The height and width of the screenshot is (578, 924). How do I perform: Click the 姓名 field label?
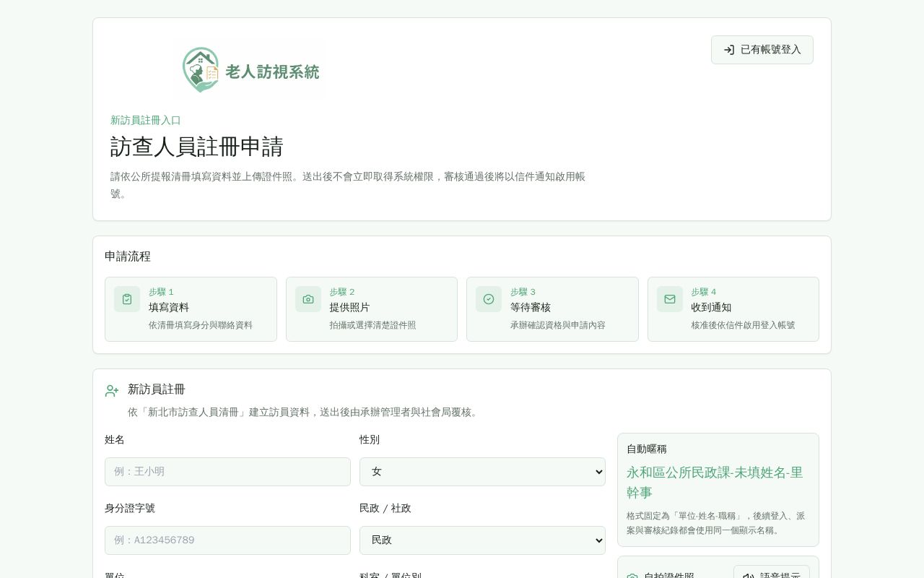(x=115, y=440)
